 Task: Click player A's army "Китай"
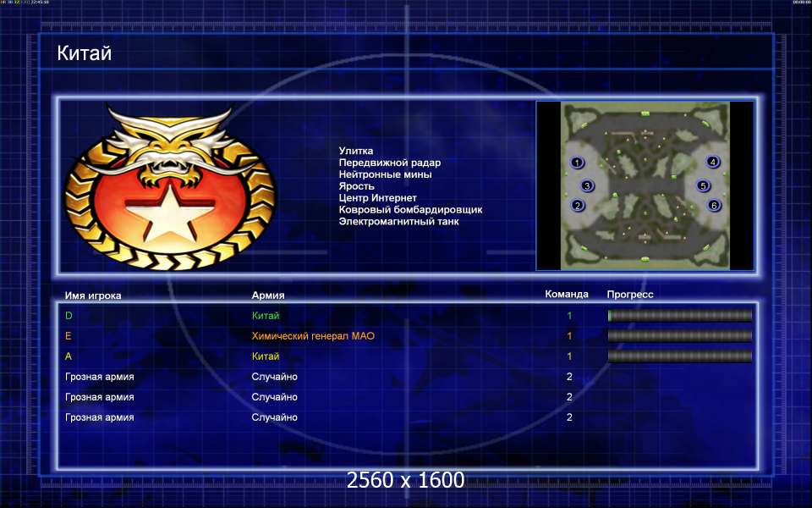click(265, 356)
